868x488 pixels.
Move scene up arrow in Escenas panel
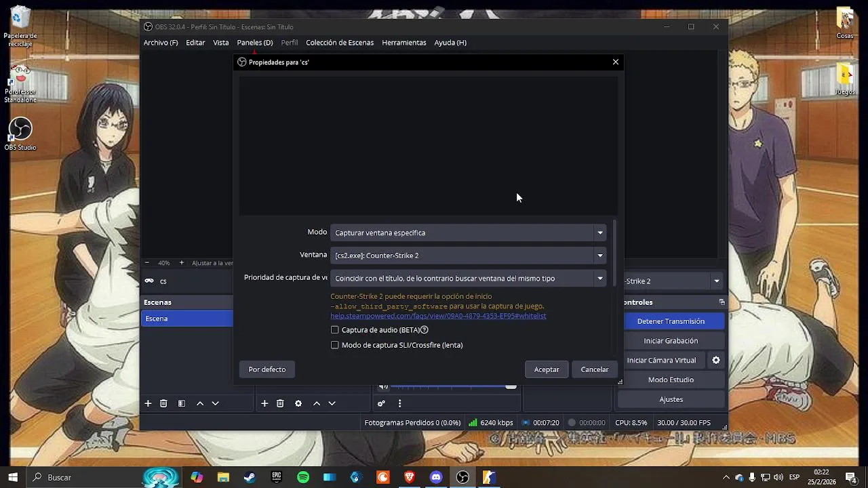tap(200, 403)
